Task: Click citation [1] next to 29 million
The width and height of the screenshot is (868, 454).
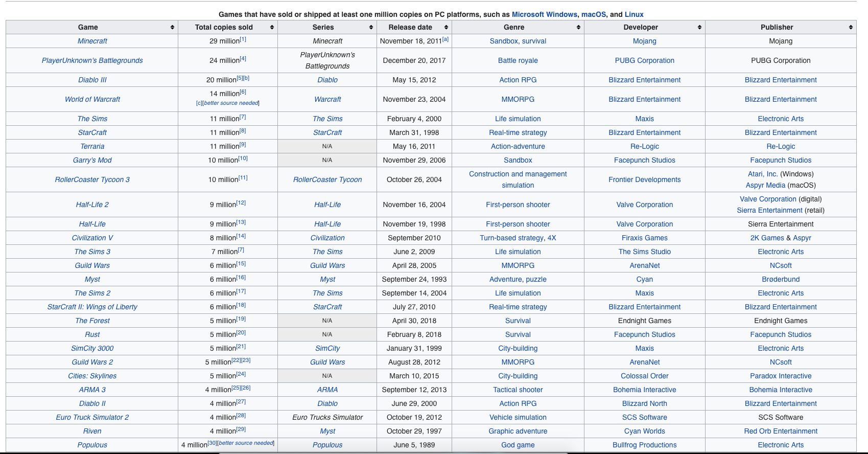Action: (243, 39)
